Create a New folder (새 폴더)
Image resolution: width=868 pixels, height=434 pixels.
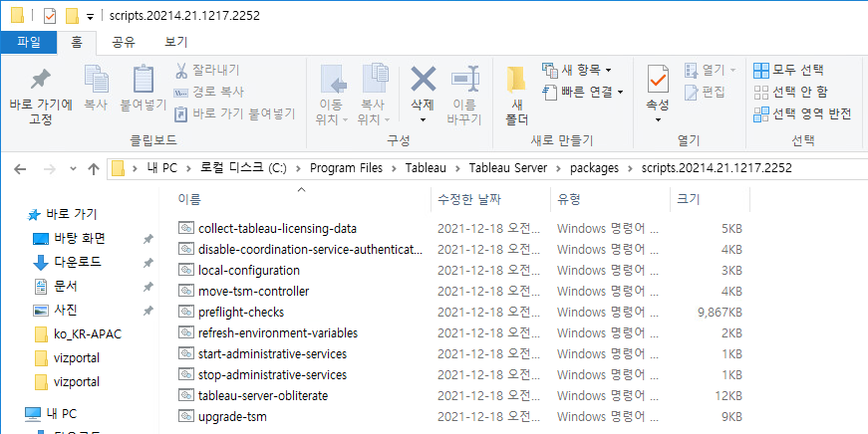(x=516, y=96)
